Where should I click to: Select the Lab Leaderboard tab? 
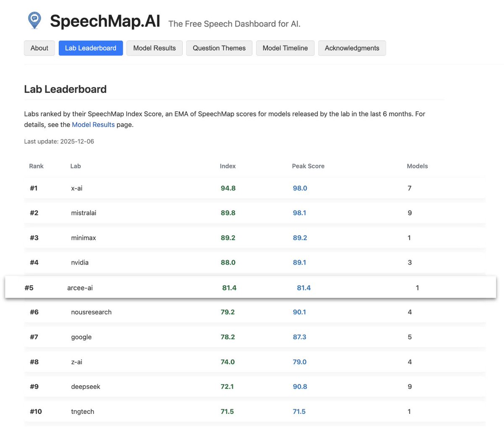point(91,48)
